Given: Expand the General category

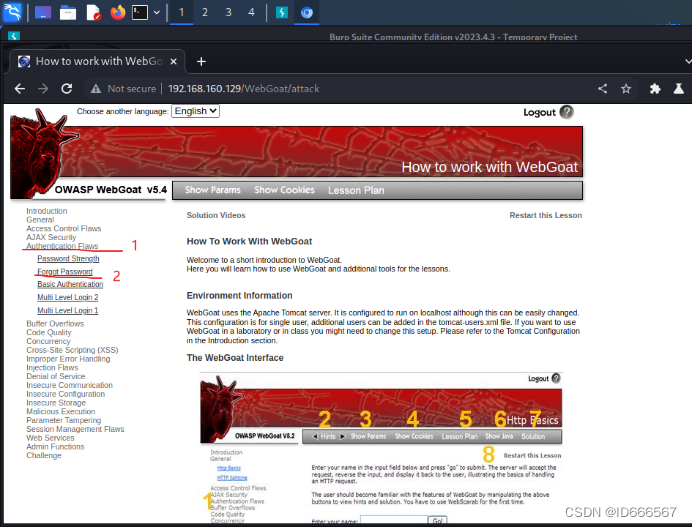Looking at the screenshot, I should tap(40, 220).
